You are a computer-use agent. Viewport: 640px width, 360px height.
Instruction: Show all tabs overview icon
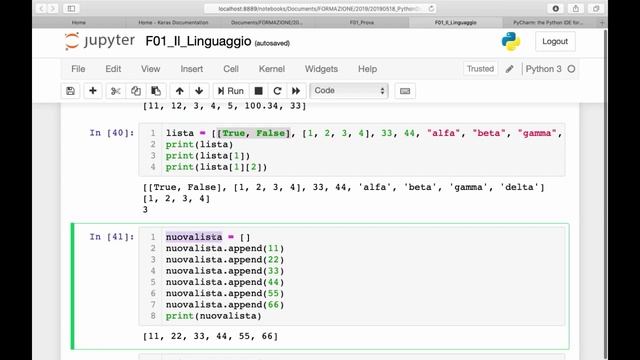(596, 8)
